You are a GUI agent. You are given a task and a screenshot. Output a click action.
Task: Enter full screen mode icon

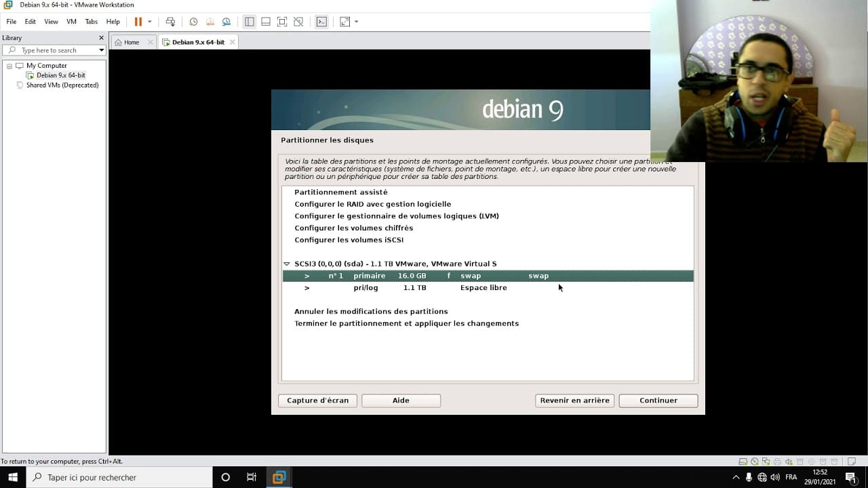tap(282, 22)
